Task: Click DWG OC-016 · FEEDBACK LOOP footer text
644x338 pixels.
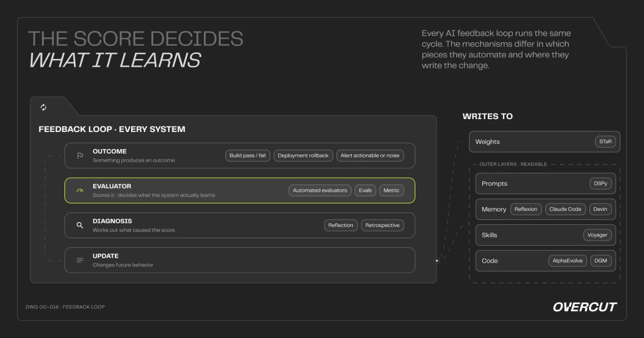Action: (65, 307)
